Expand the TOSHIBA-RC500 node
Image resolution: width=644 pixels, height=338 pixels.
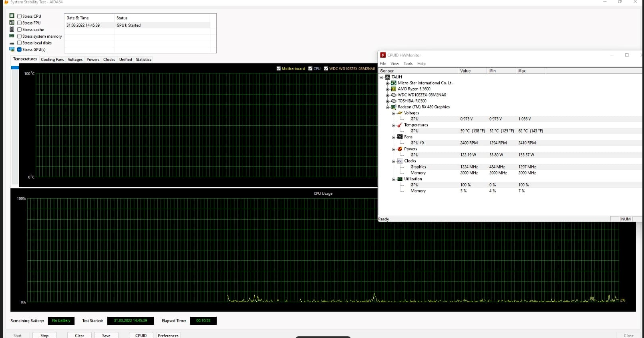point(387,101)
